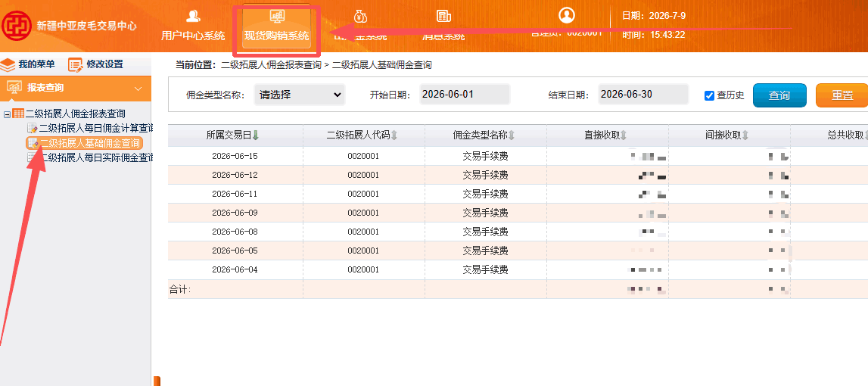
Task: Sort by 间接收取 column arrow
Action: [x=745, y=135]
